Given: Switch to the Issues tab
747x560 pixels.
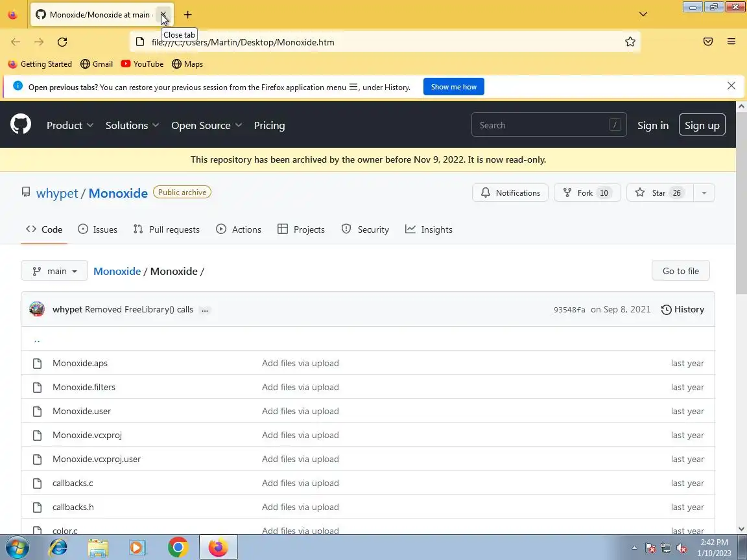Looking at the screenshot, I should pos(98,229).
